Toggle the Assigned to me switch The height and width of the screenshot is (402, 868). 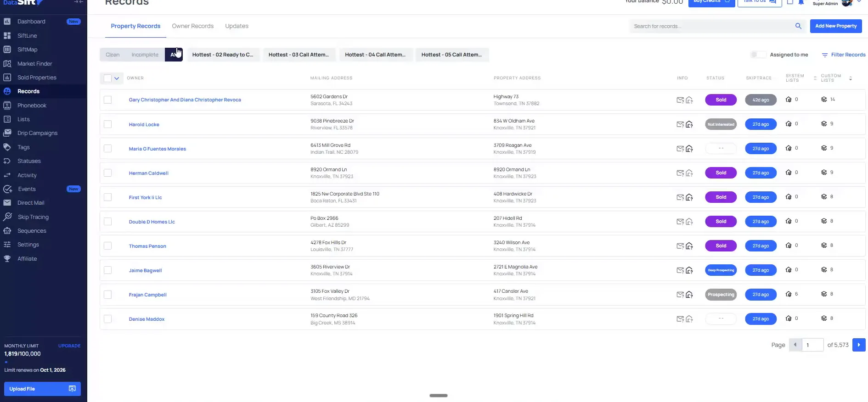click(758, 55)
